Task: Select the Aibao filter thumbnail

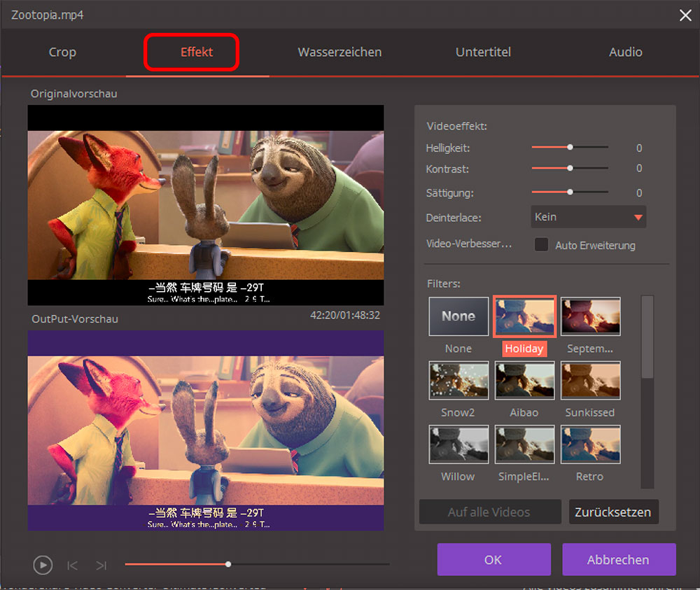Action: point(524,380)
